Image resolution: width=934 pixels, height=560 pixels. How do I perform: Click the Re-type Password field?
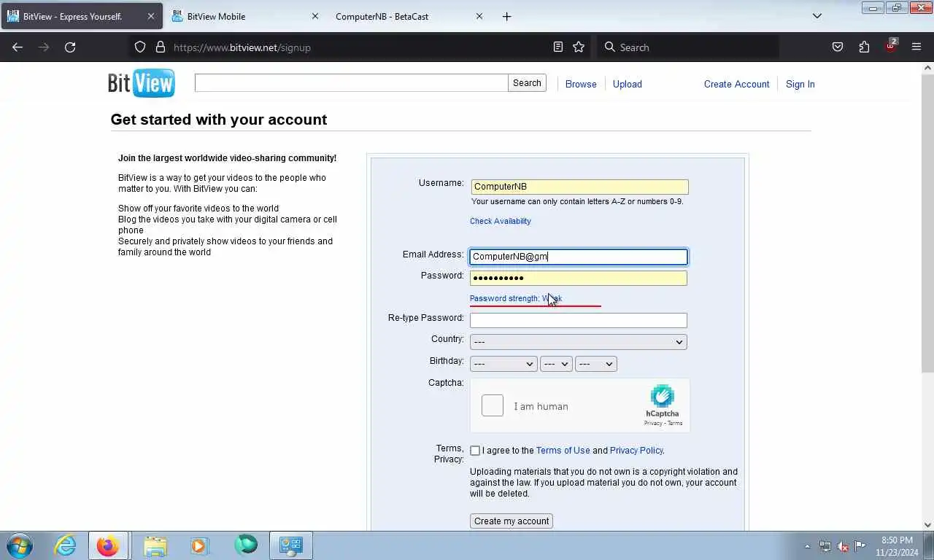[x=578, y=320]
